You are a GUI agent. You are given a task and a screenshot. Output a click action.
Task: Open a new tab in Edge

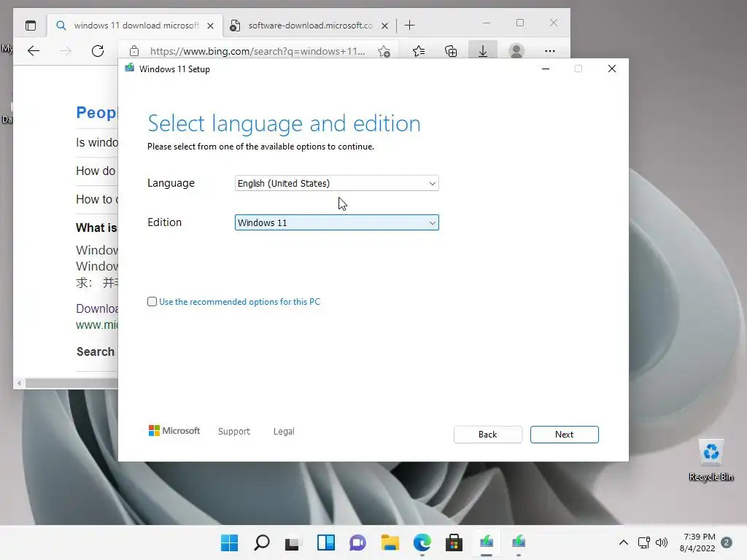coord(409,26)
